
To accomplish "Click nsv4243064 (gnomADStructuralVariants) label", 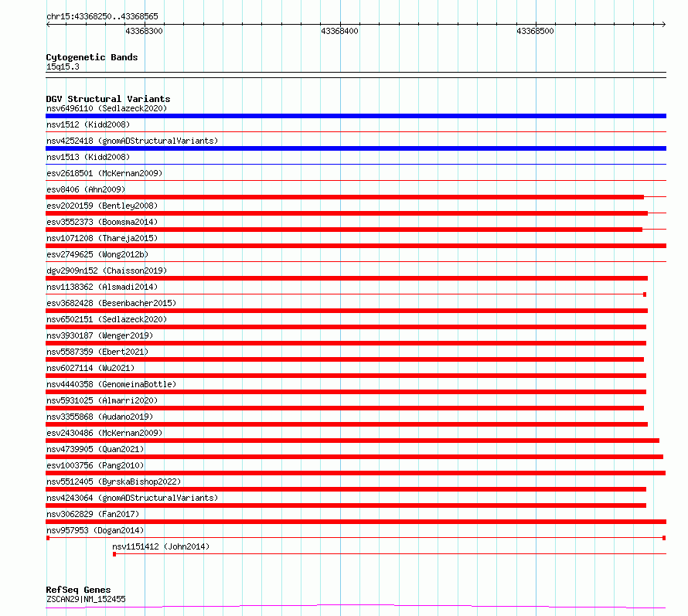I will [x=132, y=498].
